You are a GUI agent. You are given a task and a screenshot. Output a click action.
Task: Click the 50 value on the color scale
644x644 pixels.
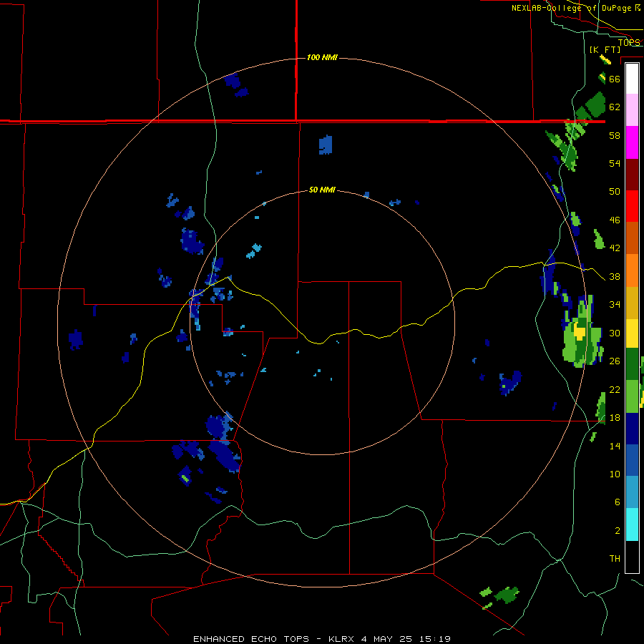point(615,192)
